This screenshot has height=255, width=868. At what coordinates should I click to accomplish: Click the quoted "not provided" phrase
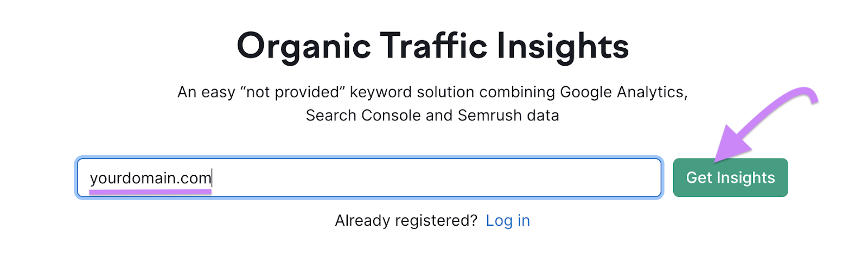click(x=292, y=92)
